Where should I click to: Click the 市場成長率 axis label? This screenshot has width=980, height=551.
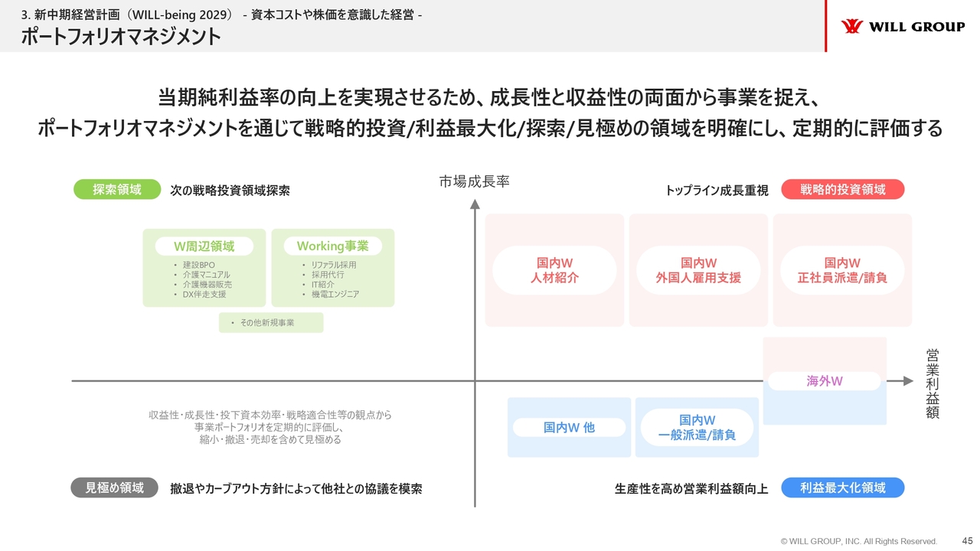point(474,181)
